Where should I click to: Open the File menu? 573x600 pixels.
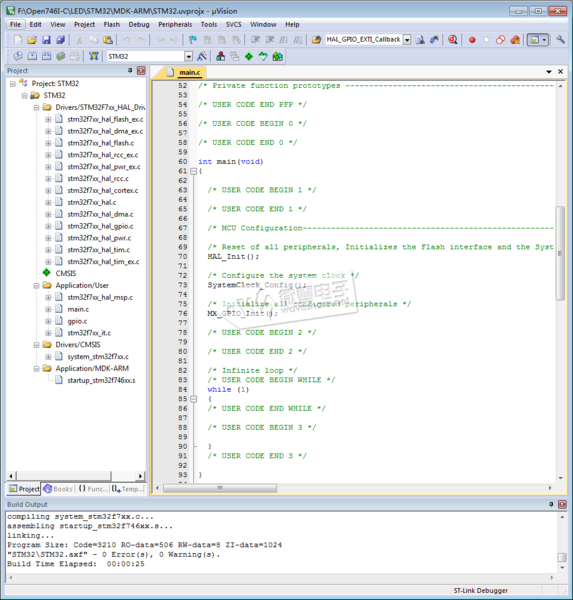[15, 24]
